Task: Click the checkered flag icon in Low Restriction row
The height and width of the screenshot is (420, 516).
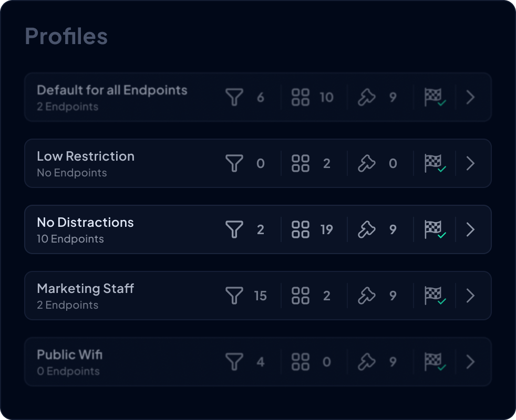Action: (x=435, y=163)
